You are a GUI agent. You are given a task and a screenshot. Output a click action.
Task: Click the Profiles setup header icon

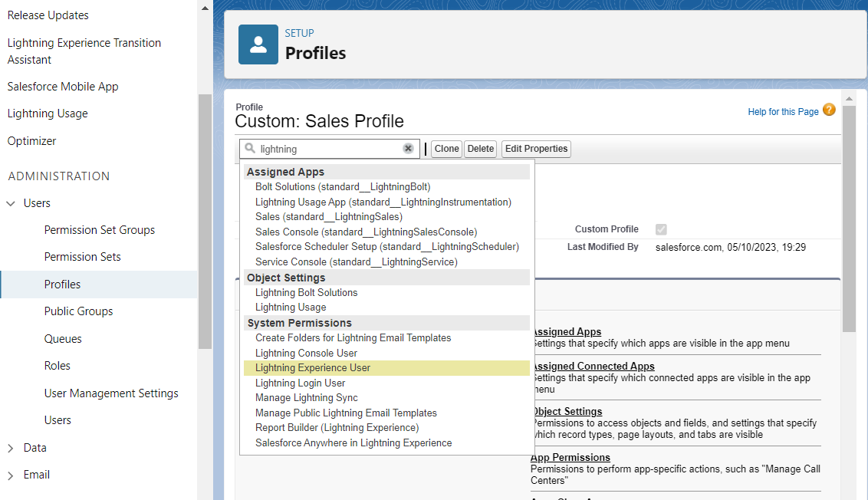coord(258,44)
